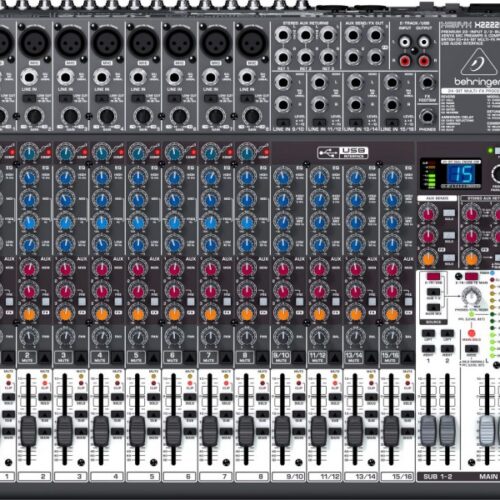Click the aux send 1 master knob
Image resolution: width=500 pixels, height=500 pixels.
(428, 213)
